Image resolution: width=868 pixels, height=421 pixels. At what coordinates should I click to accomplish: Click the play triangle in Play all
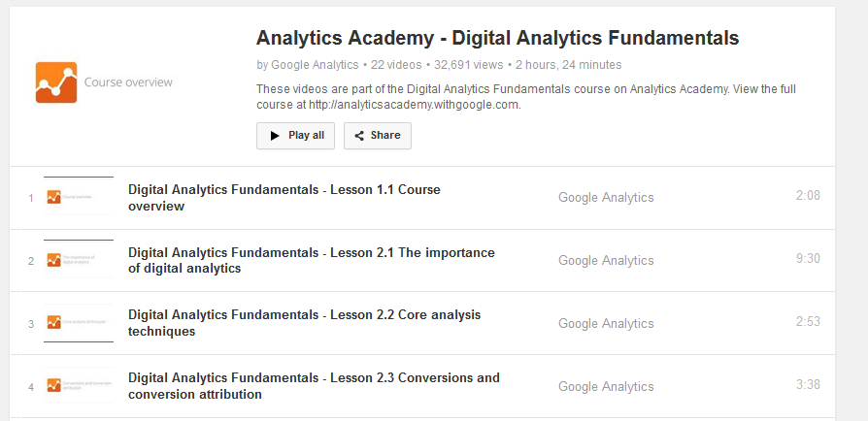tap(275, 136)
